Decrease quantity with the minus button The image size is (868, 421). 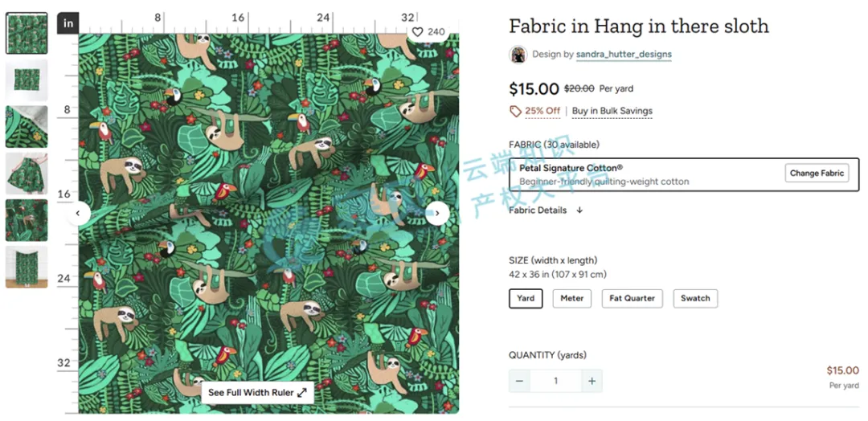520,381
